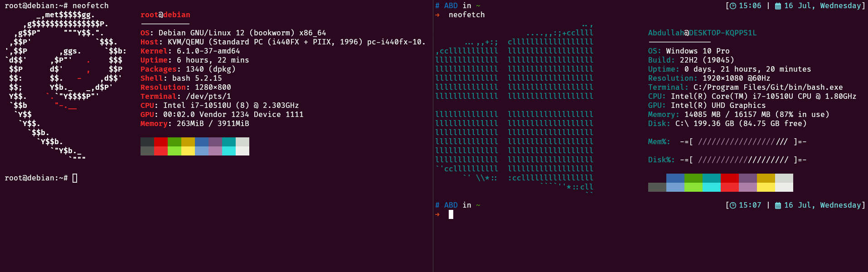Click 'Memory: 14085 MB / 16157 MB' line
Screen dimensions: 868x272
(738, 115)
